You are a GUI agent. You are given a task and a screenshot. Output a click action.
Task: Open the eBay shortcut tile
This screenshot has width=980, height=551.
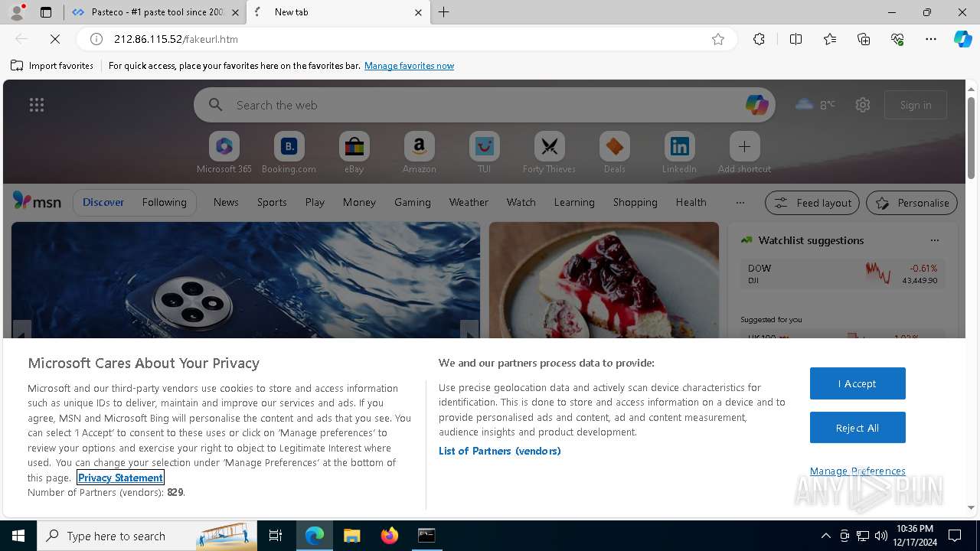coord(354,153)
